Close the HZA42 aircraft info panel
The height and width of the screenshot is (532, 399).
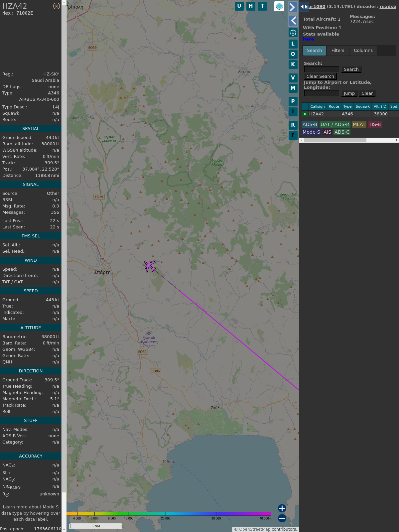point(57,6)
